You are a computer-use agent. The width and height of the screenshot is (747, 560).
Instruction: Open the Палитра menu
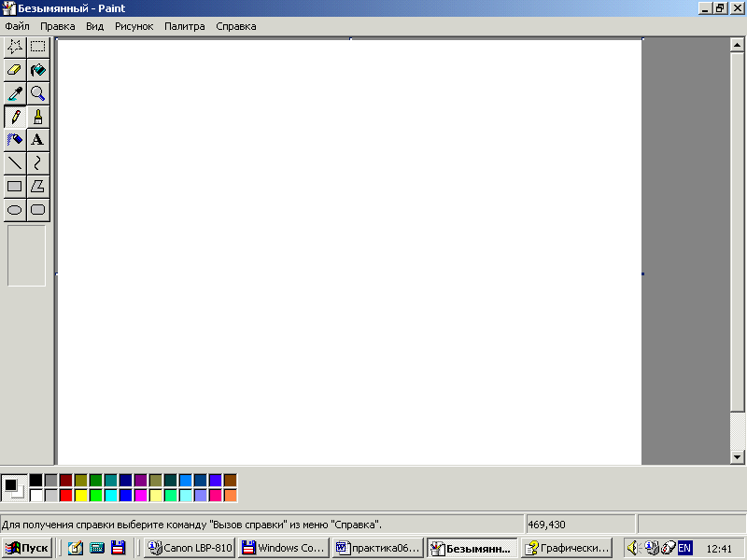pos(184,27)
